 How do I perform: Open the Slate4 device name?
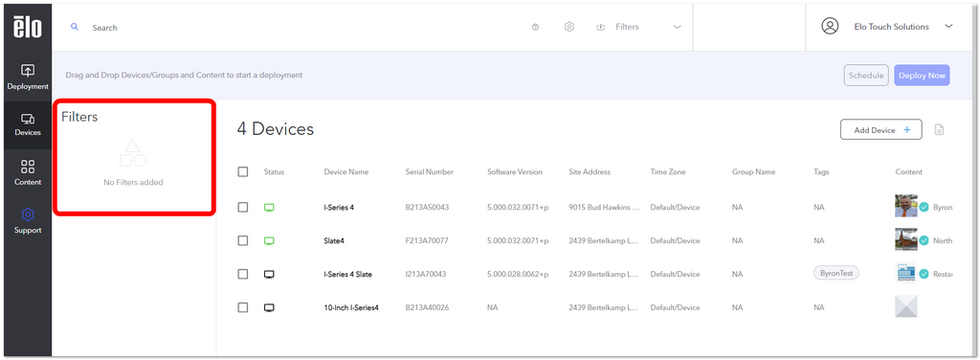coord(334,240)
